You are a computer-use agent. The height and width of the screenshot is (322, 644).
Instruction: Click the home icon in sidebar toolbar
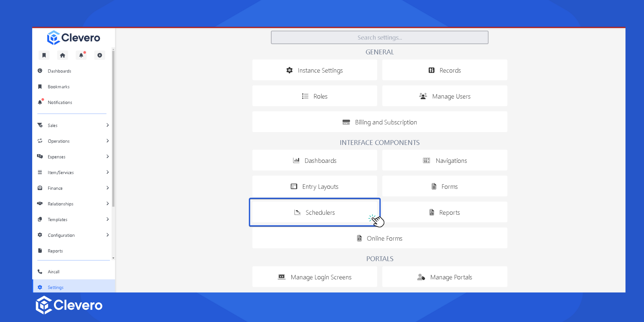click(x=63, y=55)
